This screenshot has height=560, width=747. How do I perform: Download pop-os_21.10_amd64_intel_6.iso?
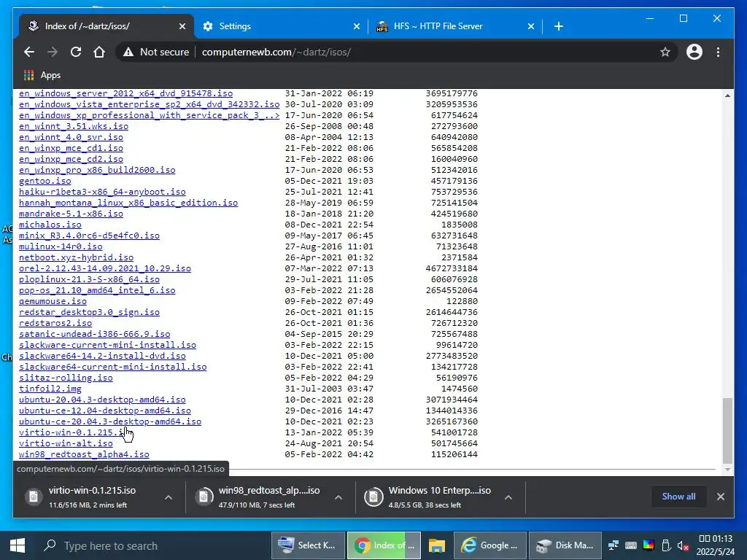tap(97, 291)
